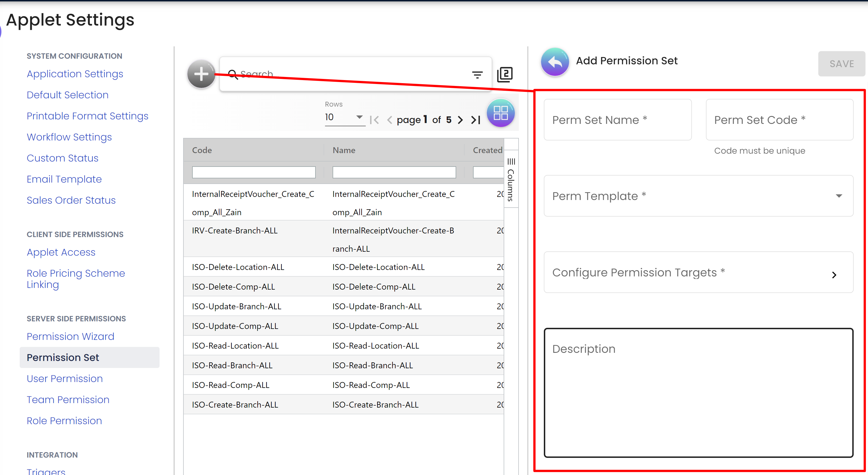Open Application Settings link
The height and width of the screenshot is (475, 868).
click(75, 73)
